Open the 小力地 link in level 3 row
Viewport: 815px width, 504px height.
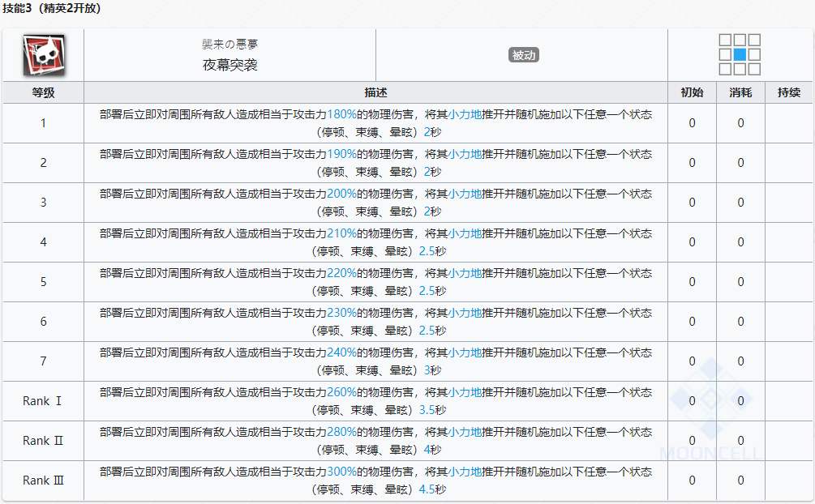click(465, 194)
